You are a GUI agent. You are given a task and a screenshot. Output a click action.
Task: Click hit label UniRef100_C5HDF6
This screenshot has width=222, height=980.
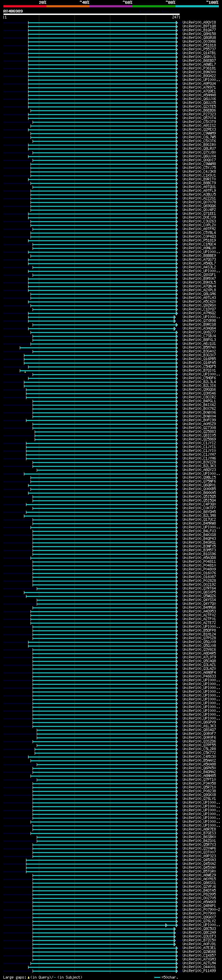pyautogui.click(x=199, y=378)
